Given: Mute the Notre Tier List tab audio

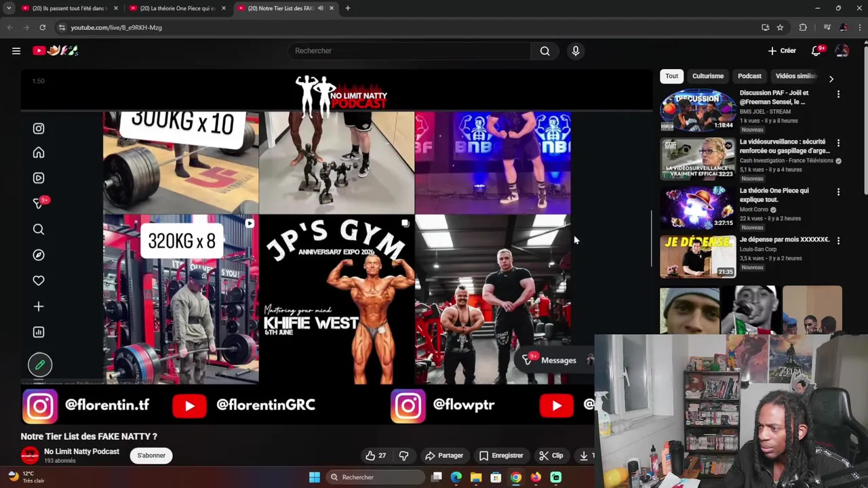Looking at the screenshot, I should [321, 8].
